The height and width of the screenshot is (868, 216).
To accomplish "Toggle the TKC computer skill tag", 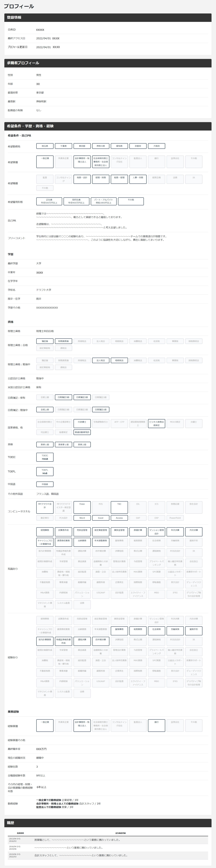I will [x=119, y=507].
